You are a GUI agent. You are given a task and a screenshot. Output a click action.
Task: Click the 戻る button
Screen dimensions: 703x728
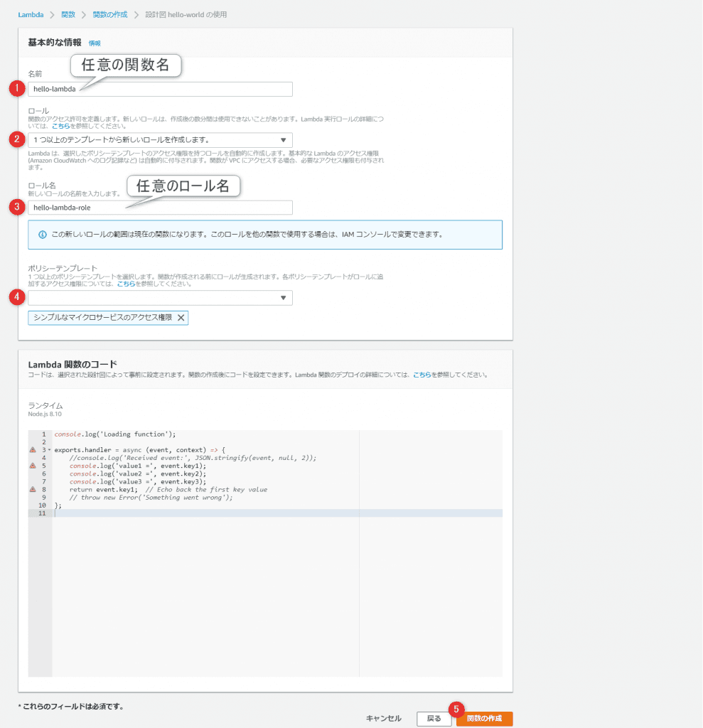[434, 719]
